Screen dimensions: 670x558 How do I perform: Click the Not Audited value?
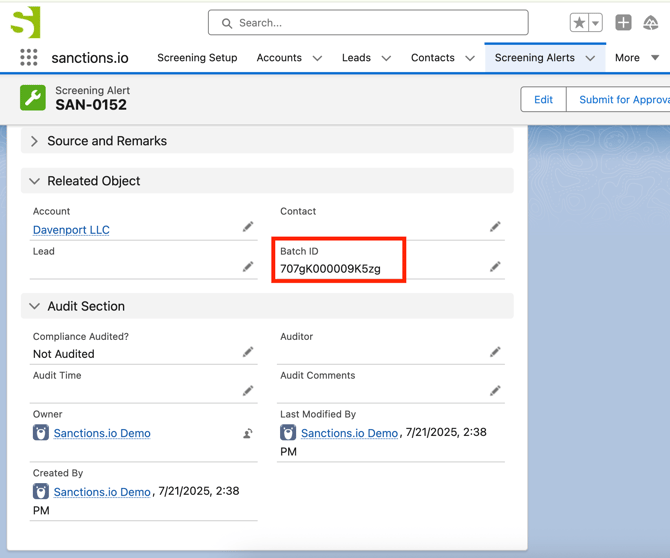click(x=64, y=354)
